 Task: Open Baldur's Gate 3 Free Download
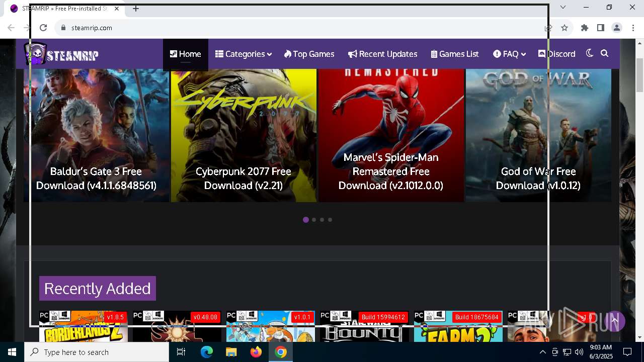[x=96, y=136]
